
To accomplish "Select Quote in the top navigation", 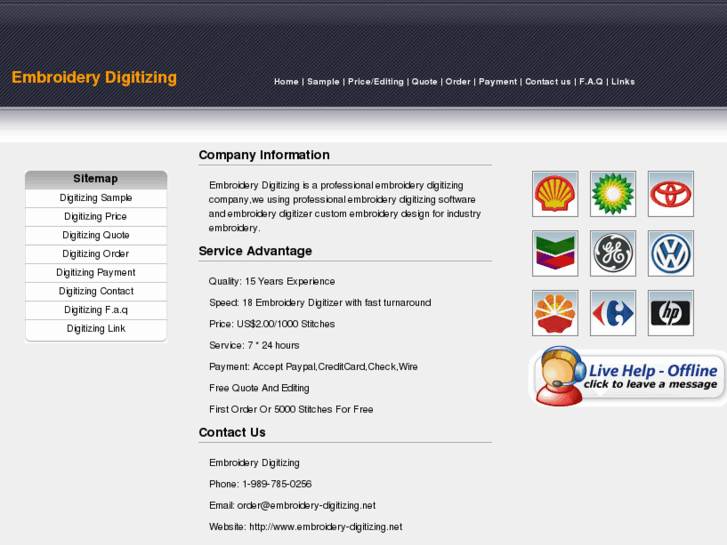I will point(424,82).
